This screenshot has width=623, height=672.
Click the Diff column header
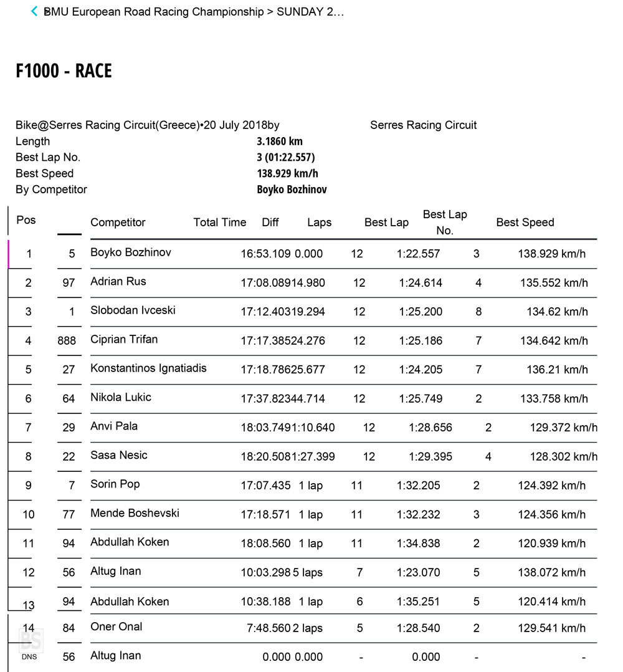coord(270,223)
